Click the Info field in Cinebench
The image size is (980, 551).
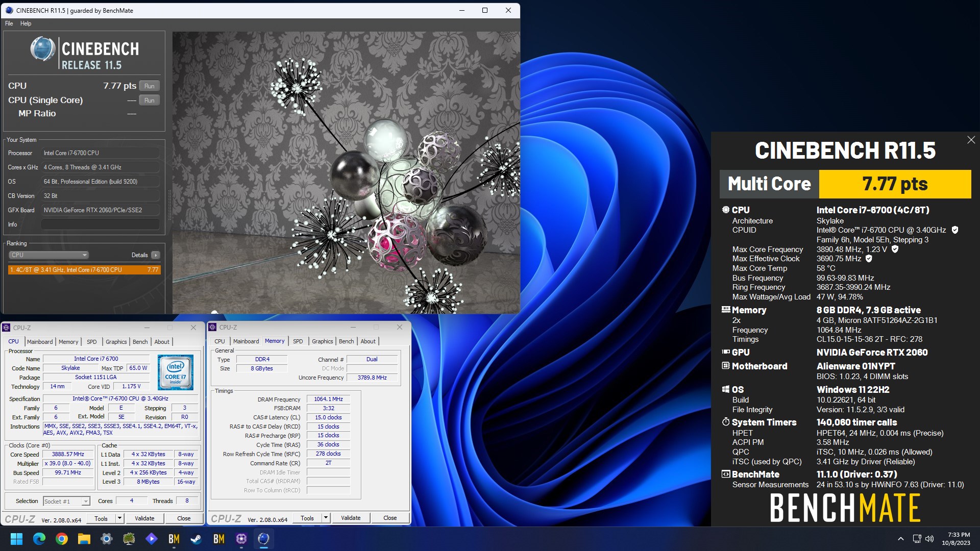coord(101,224)
